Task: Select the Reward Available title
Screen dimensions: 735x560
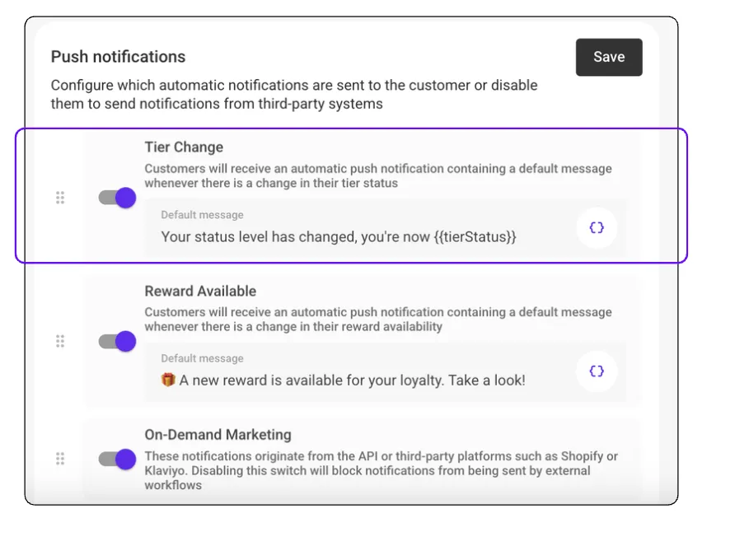Action: point(200,291)
